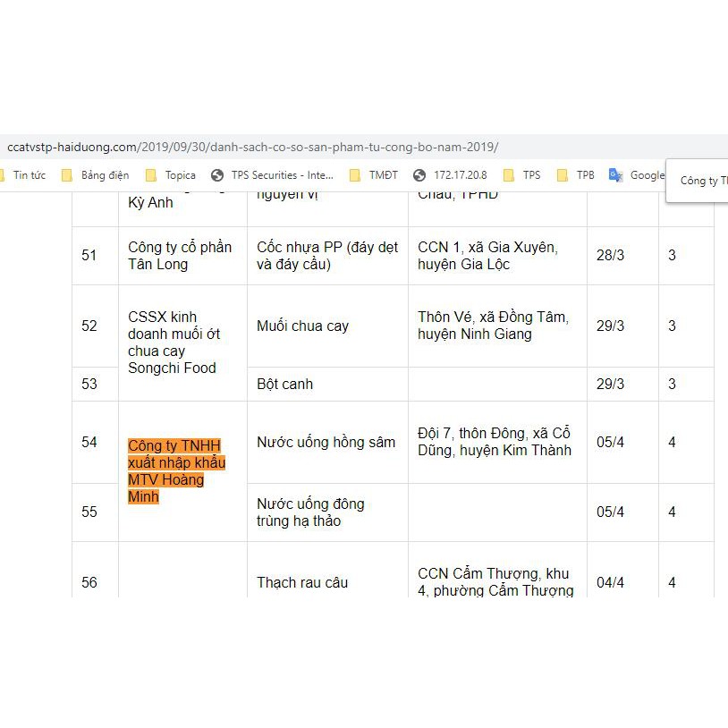Viewport: 728px width, 728px height.
Task: Click the Muối chua cay product cell
Action: pos(302,326)
